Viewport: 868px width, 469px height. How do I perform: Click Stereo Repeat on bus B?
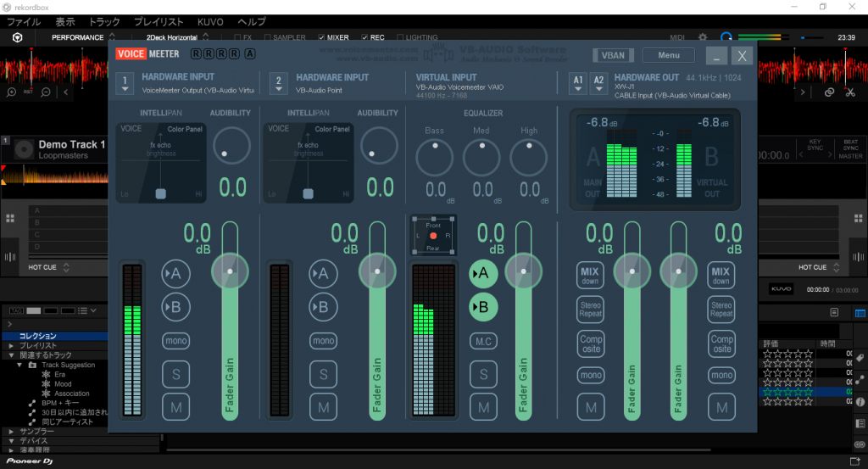pyautogui.click(x=721, y=310)
